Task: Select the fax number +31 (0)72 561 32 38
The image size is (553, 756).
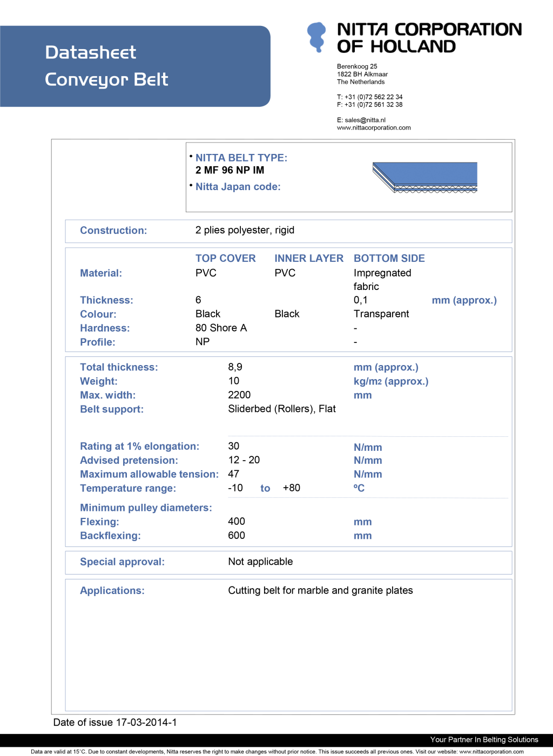Action: (374, 105)
